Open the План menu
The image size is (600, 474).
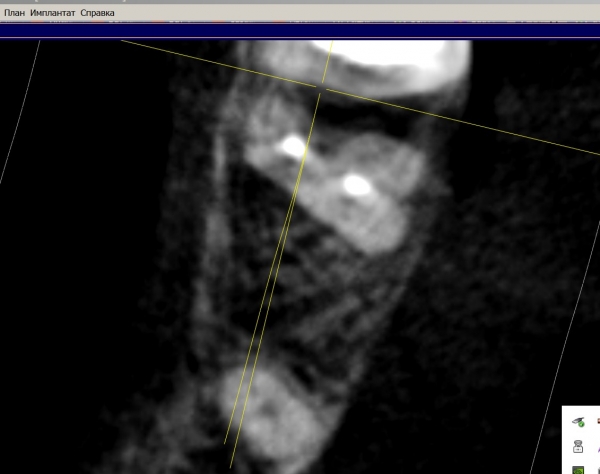(14, 12)
